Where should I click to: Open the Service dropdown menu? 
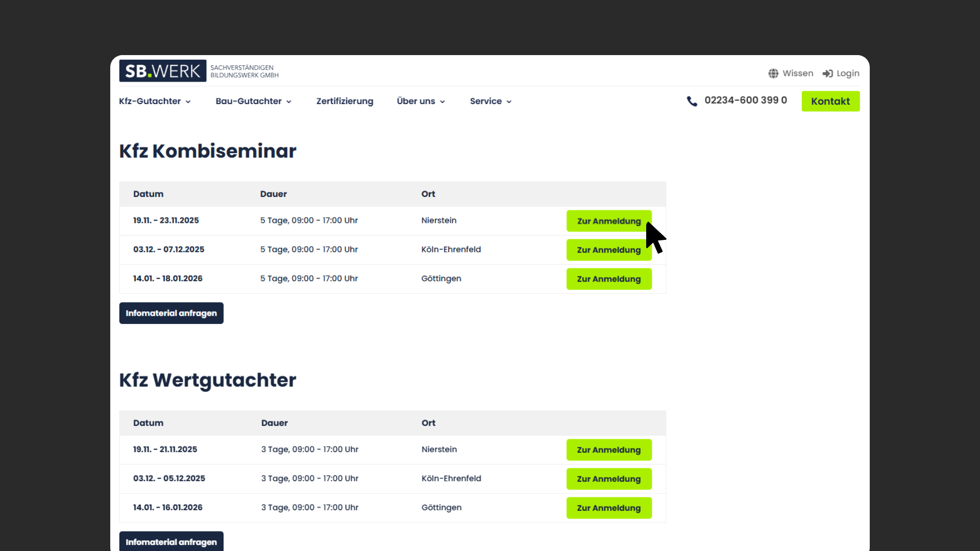491,101
